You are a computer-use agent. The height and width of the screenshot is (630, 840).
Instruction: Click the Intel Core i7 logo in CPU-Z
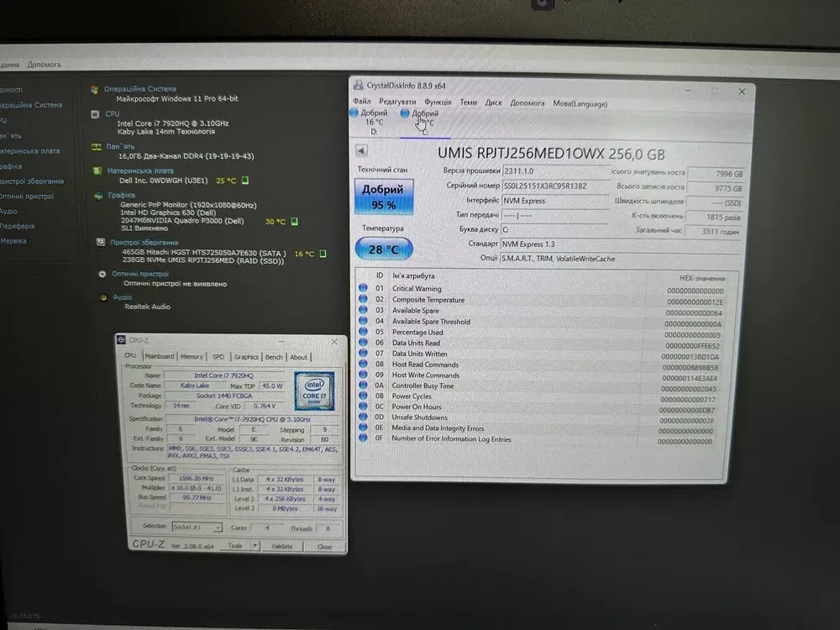pyautogui.click(x=313, y=391)
